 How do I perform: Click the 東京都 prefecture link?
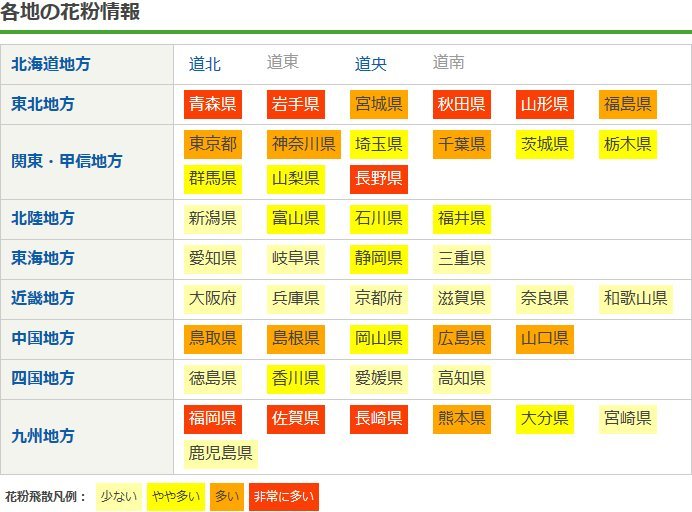pos(213,144)
